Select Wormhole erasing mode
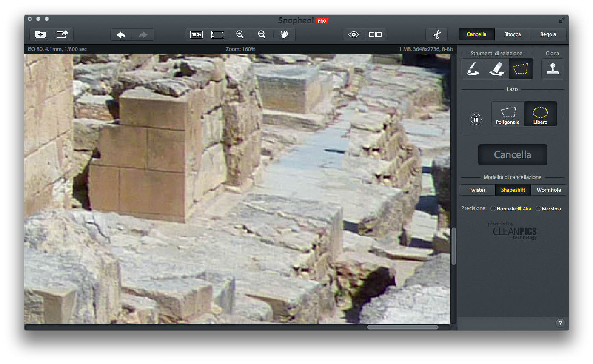Viewport: 593px width, 364px height. pyautogui.click(x=548, y=190)
